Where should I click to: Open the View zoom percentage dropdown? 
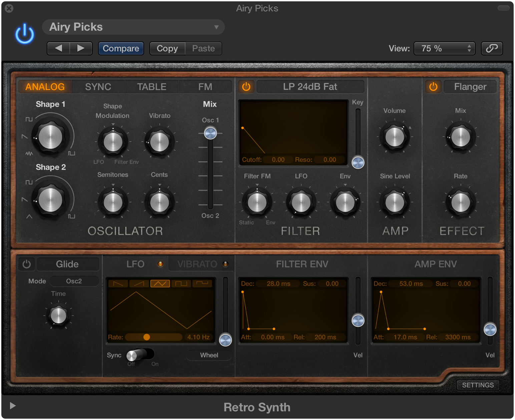[444, 48]
